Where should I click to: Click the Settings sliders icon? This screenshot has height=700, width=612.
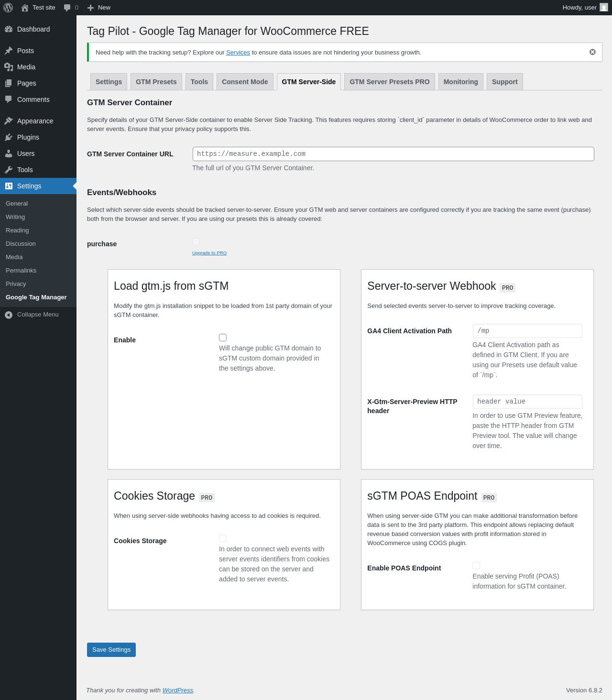(x=9, y=186)
